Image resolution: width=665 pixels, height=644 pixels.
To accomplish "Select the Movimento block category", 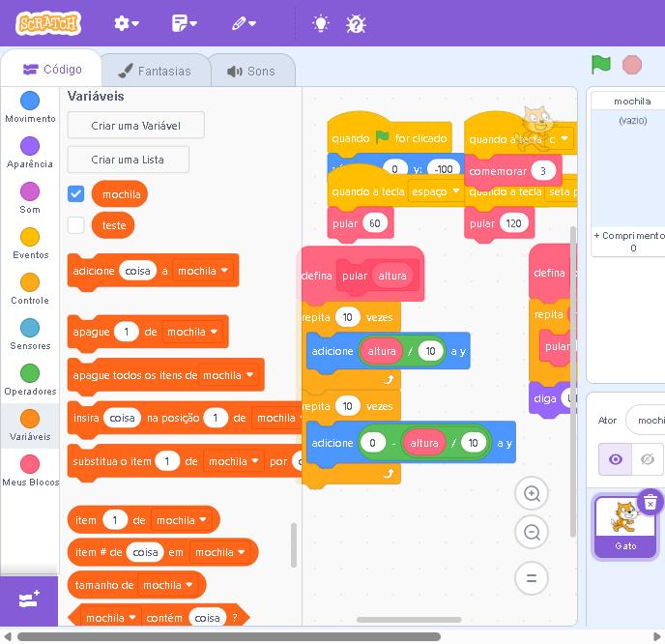I will 30,107.
